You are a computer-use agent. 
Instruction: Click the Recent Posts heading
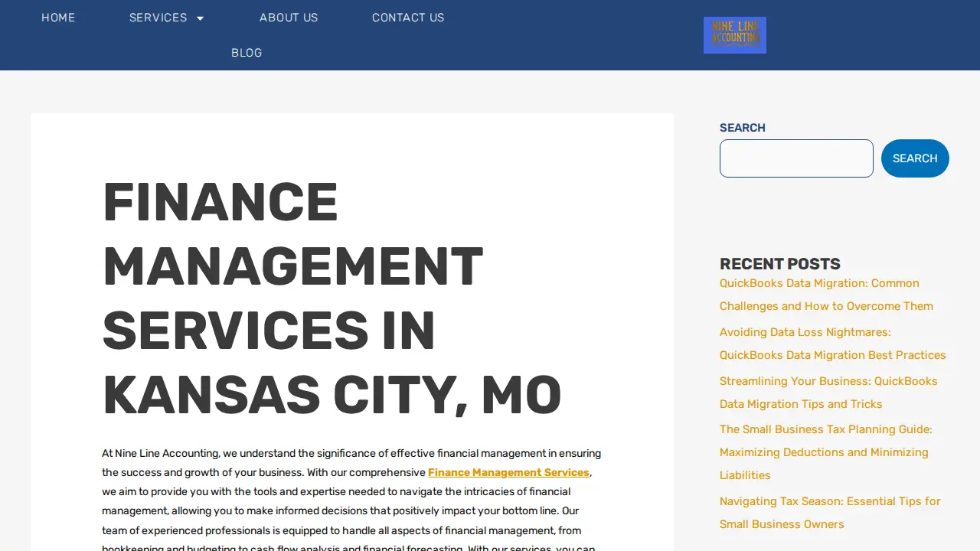pos(780,264)
